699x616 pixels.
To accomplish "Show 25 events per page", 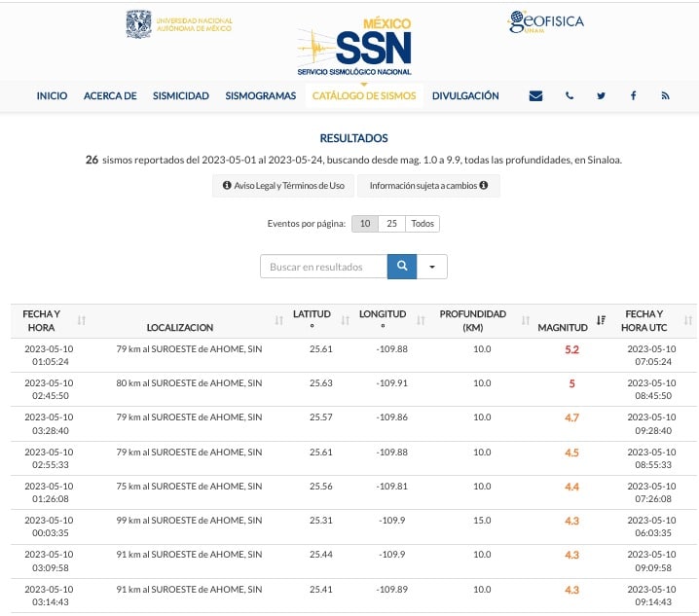I will point(392,224).
